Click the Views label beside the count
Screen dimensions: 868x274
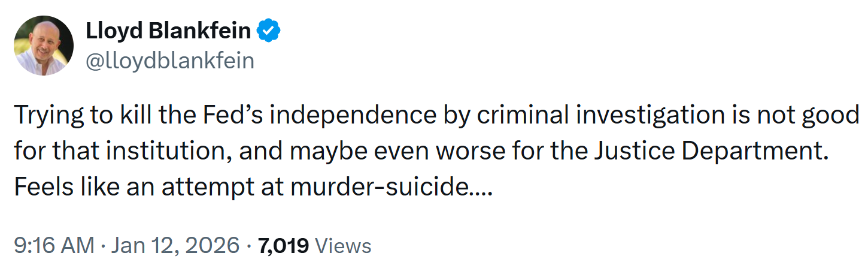tap(343, 245)
